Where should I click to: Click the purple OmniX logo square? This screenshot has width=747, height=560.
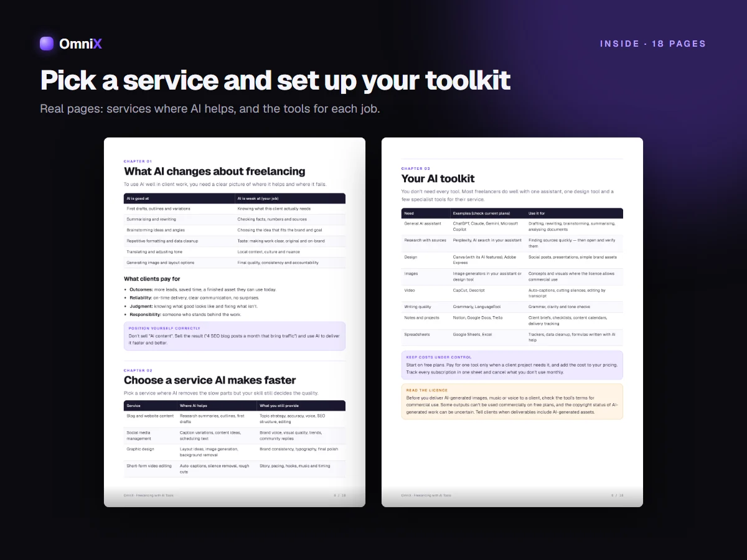47,44
